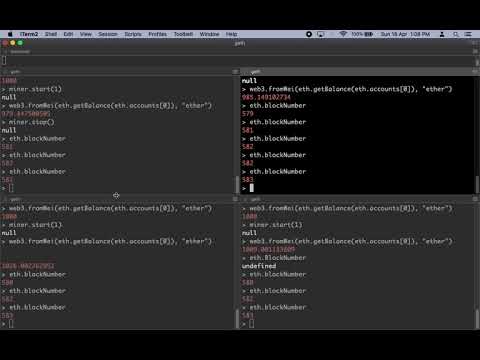Click the '985.149102734' balance output
480x360 pixels.
(266, 97)
